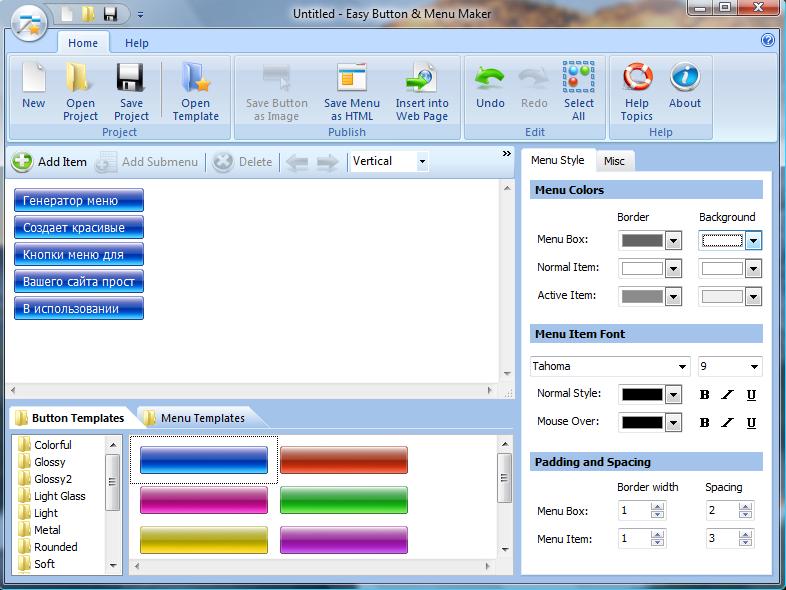
Task: Switch to the Help ribbon tab
Action: click(137, 43)
